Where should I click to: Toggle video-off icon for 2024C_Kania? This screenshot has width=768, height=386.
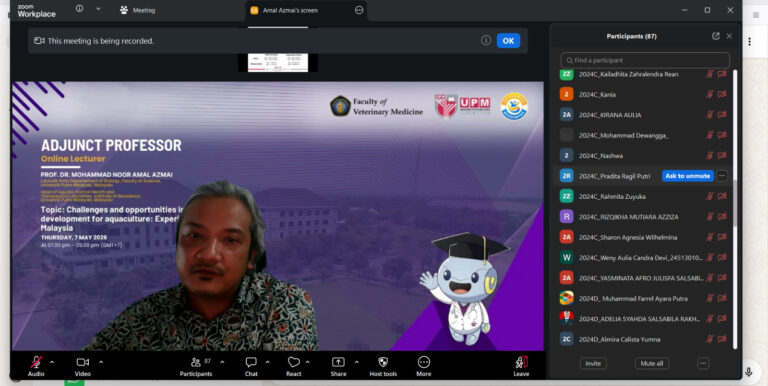click(722, 95)
